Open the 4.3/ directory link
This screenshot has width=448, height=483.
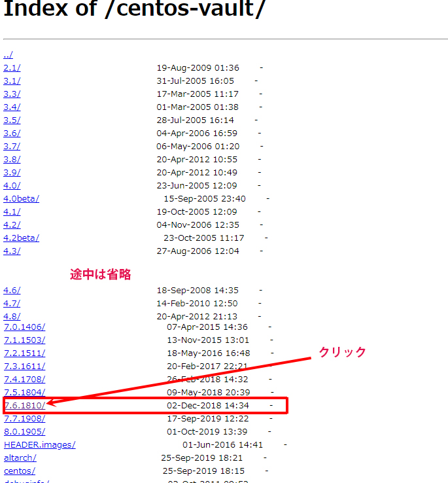tap(12, 251)
